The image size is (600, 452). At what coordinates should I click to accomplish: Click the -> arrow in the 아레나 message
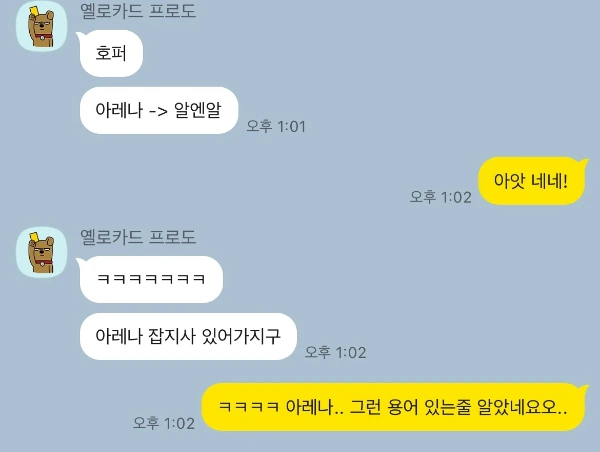point(158,111)
